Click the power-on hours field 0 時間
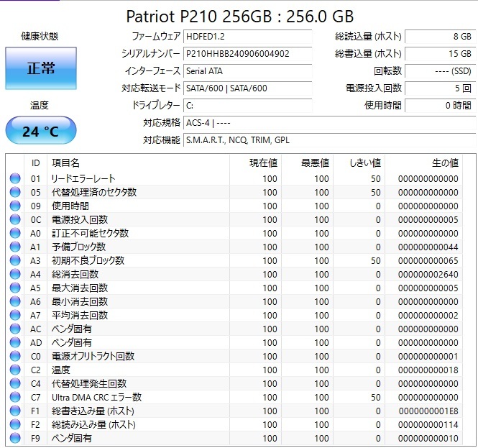Image resolution: width=478 pixels, height=448 pixels. (440, 106)
